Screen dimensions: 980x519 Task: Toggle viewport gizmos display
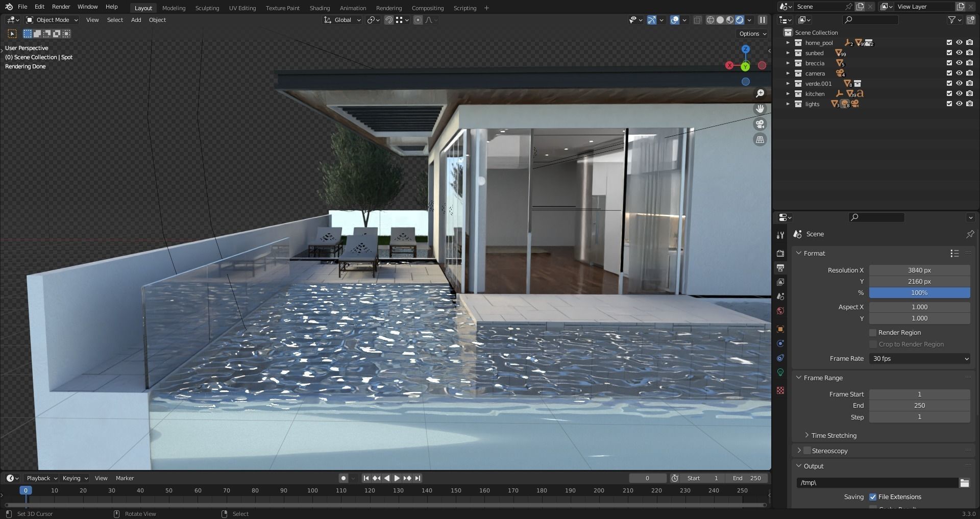click(x=652, y=20)
